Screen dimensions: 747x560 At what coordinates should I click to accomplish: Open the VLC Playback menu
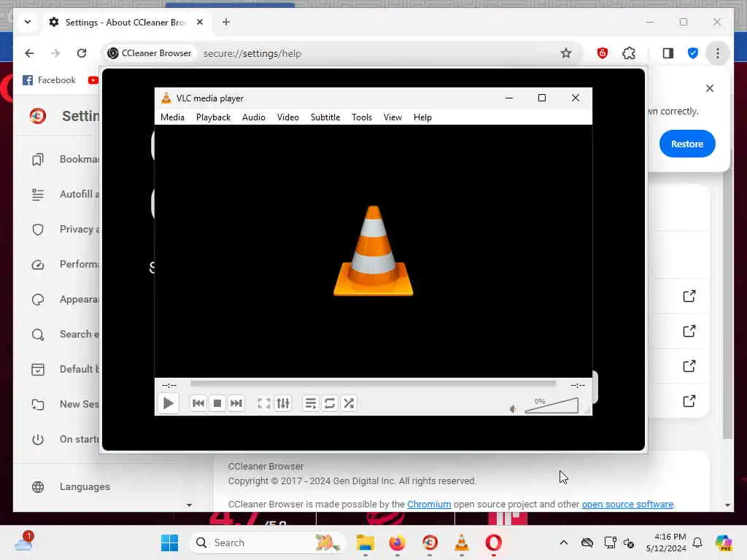213,117
